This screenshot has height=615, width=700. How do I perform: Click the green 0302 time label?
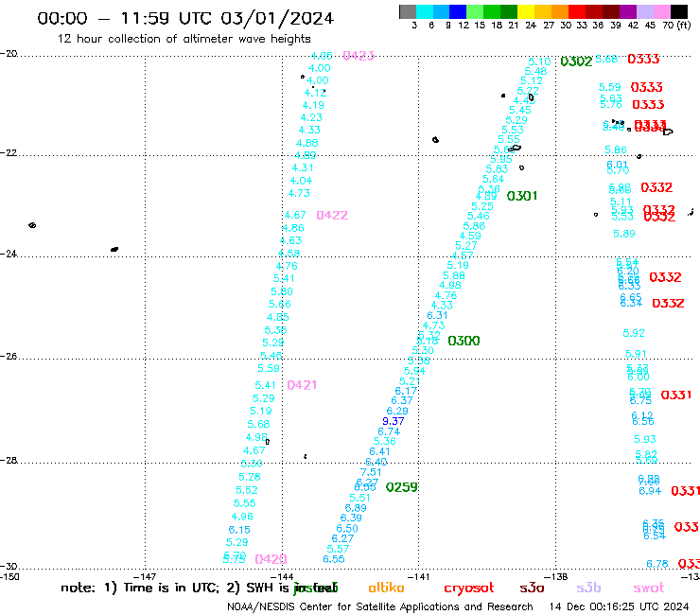point(576,61)
